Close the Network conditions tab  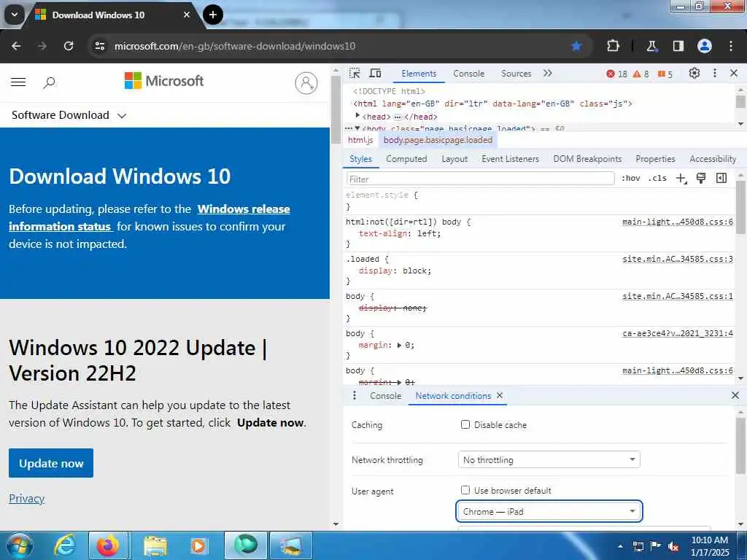(499, 395)
